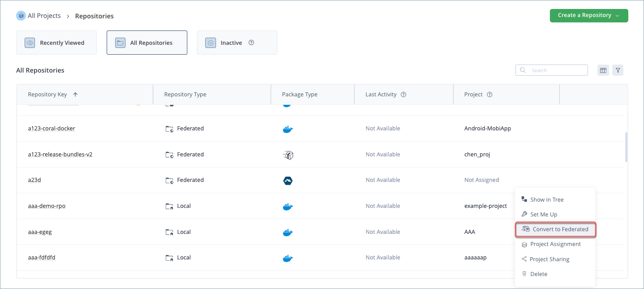
Task: Click the ascending sort arrow on Repository Key
Action: [x=75, y=95]
